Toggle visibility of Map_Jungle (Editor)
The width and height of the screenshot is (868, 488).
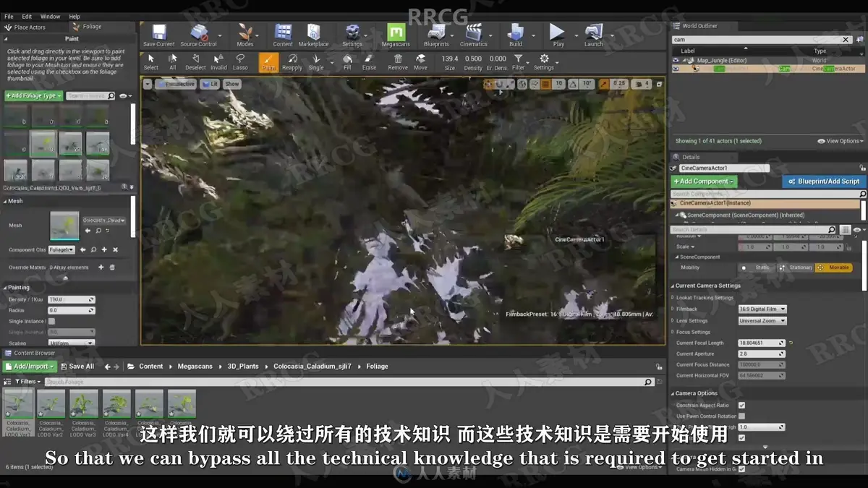coord(676,60)
